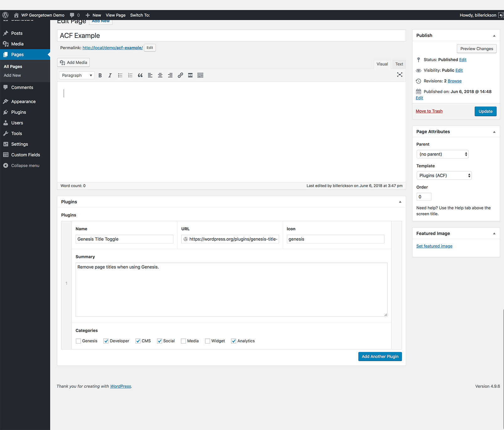Viewport: 504px width, 430px height.
Task: Align text left
Action: (150, 75)
